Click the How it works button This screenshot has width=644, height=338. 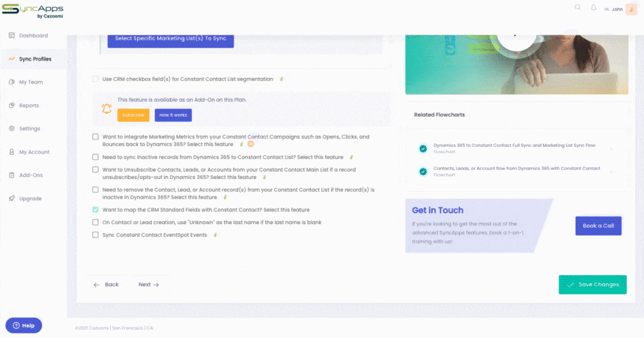pos(173,115)
